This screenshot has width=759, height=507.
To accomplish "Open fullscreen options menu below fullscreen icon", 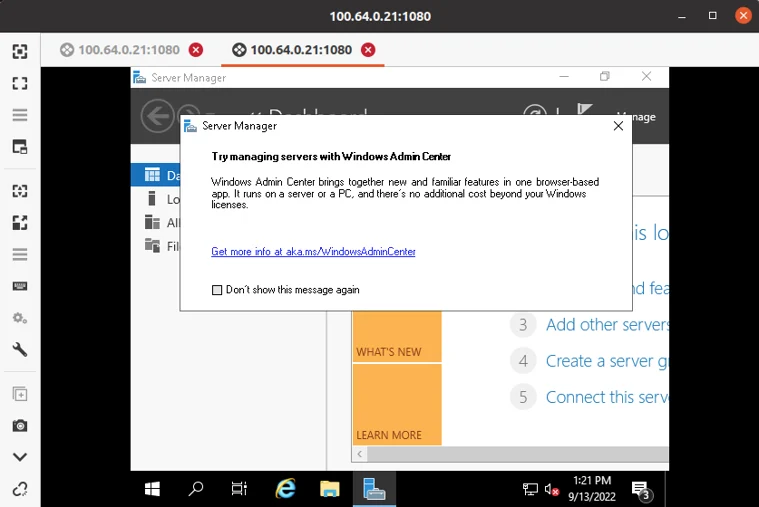I will point(20,115).
